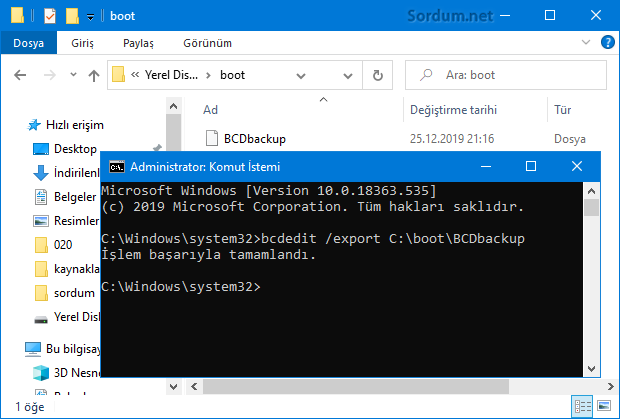Open the Dosya ribbon tab
This screenshot has width=620, height=419.
pyautogui.click(x=28, y=43)
